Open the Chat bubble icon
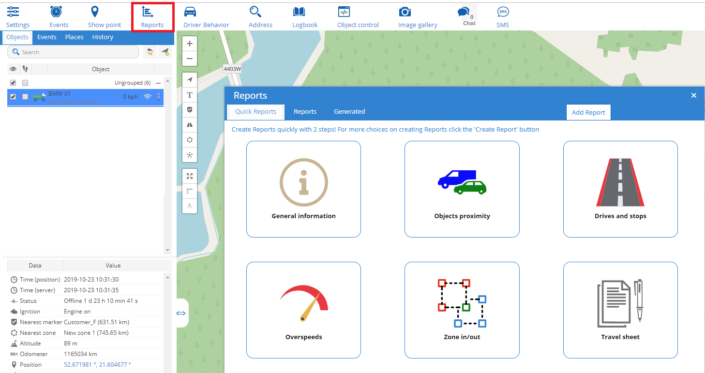This screenshot has height=373, width=705. tap(464, 12)
